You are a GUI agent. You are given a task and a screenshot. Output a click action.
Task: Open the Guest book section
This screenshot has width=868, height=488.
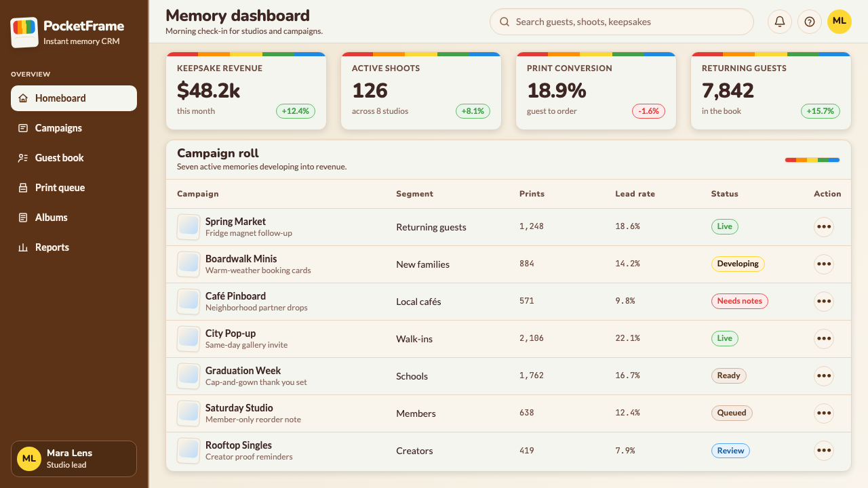74,158
